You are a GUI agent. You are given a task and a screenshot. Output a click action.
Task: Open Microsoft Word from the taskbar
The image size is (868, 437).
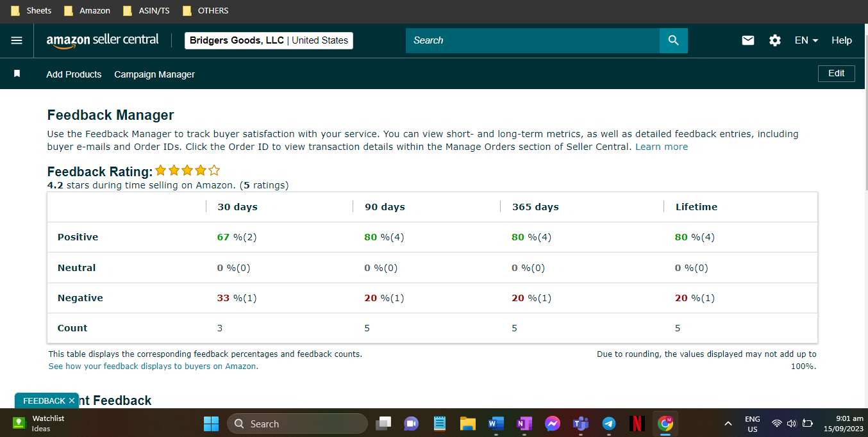coord(496,424)
